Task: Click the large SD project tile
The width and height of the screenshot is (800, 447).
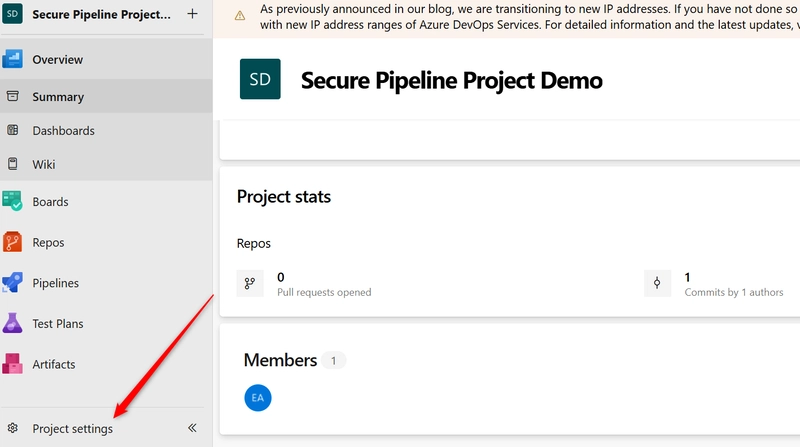Action: 260,79
